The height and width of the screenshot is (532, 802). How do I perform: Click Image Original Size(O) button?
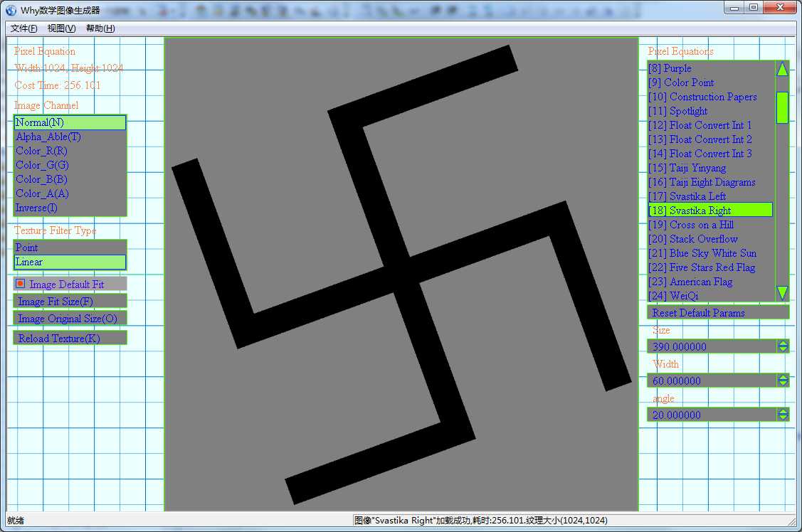click(x=70, y=319)
